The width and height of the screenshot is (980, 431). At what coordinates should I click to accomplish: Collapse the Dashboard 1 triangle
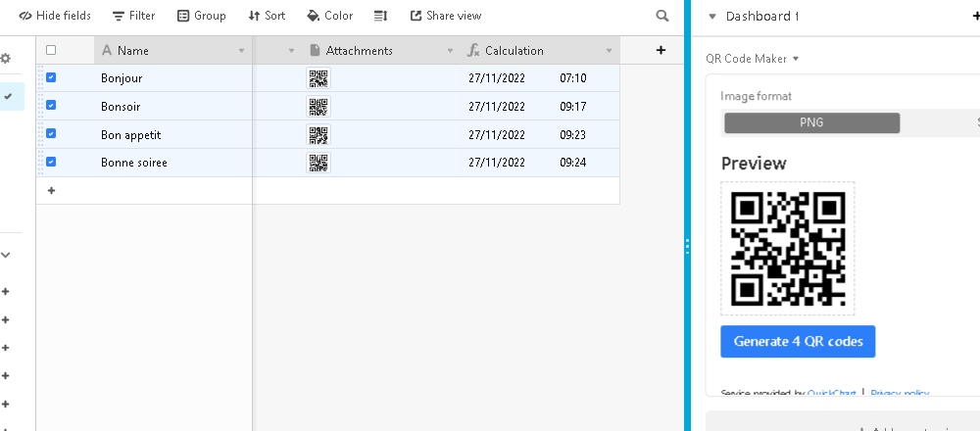pyautogui.click(x=711, y=17)
